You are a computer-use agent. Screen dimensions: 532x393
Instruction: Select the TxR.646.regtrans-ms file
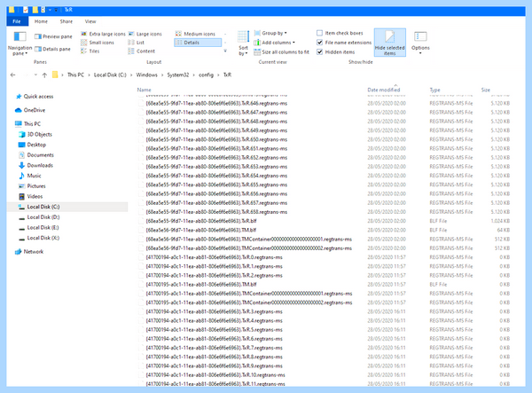(216, 103)
